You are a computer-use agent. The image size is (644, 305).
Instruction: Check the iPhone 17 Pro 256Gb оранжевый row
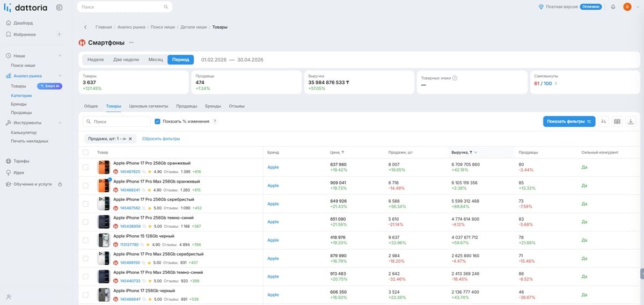[86, 167]
